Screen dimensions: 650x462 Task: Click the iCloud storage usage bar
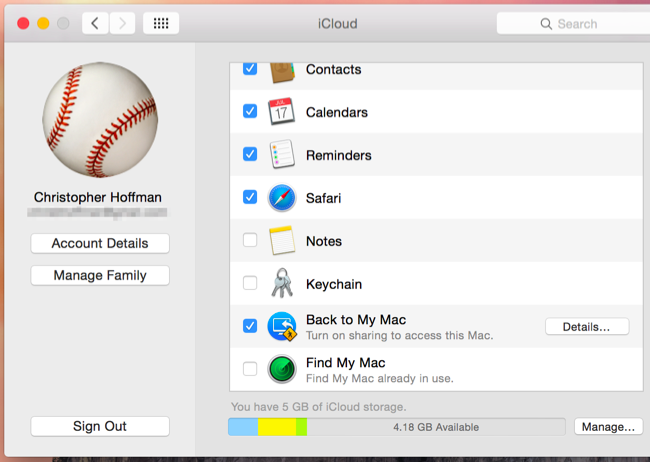(x=396, y=427)
